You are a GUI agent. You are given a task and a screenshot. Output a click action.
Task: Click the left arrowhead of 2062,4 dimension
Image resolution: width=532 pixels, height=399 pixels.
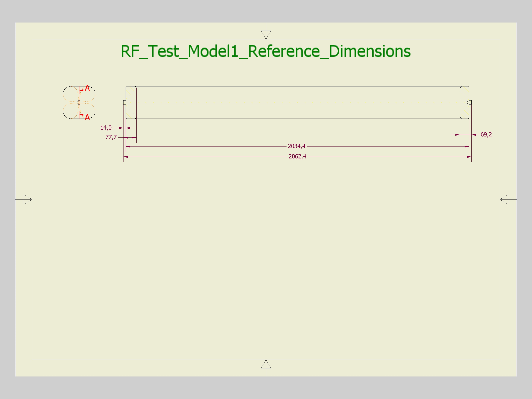126,157
